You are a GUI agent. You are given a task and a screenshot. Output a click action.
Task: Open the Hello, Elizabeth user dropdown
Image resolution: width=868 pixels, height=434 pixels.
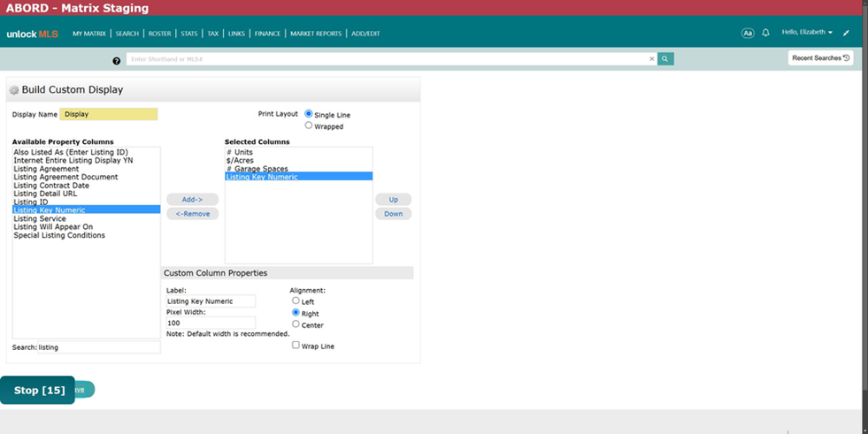point(807,32)
